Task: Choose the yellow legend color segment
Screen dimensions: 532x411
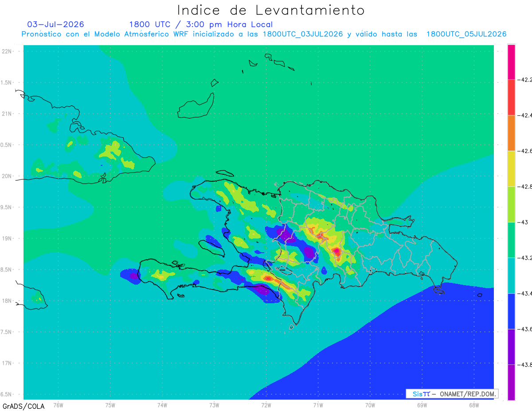Action: click(x=511, y=168)
